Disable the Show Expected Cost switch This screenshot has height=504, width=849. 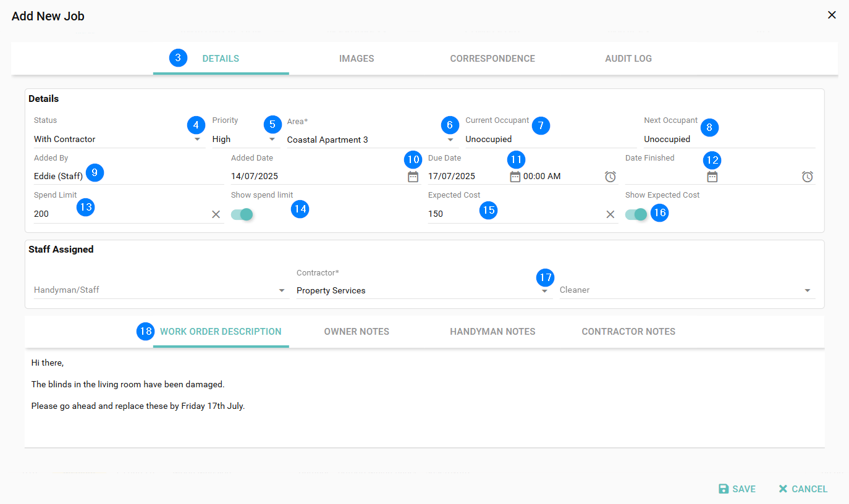point(636,214)
